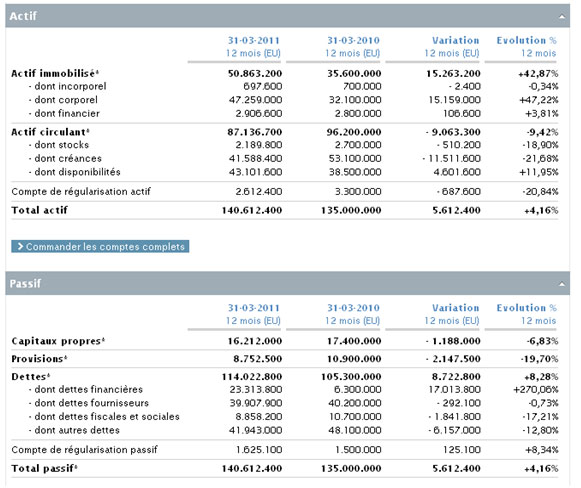Click the Variation column header in Actif
The height and width of the screenshot is (488, 581).
pos(455,40)
